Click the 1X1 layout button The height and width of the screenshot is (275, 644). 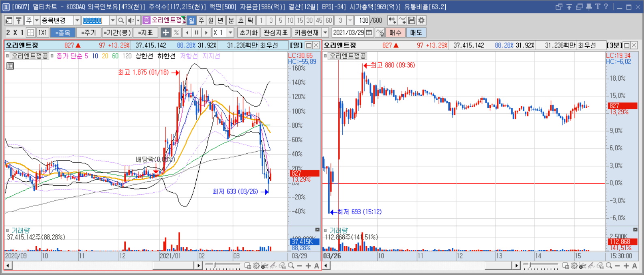[43, 32]
